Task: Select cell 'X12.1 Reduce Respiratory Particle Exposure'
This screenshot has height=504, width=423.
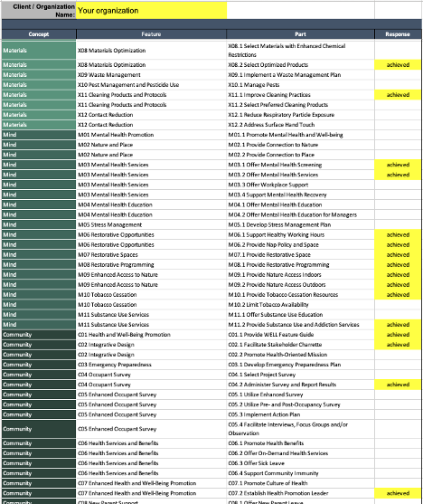Action: 301,115
